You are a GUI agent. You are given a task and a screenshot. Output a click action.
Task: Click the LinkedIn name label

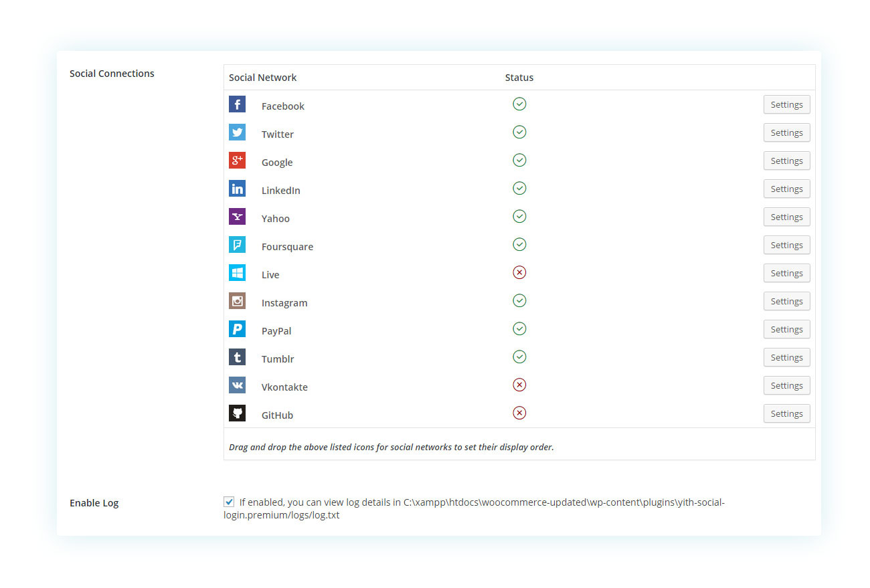[280, 191]
